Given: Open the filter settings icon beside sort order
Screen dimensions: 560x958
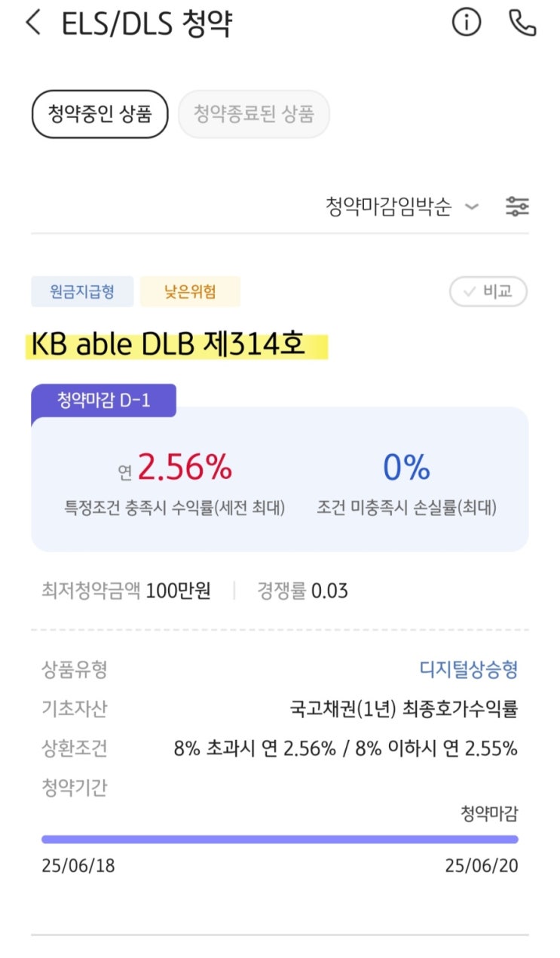Looking at the screenshot, I should (519, 206).
